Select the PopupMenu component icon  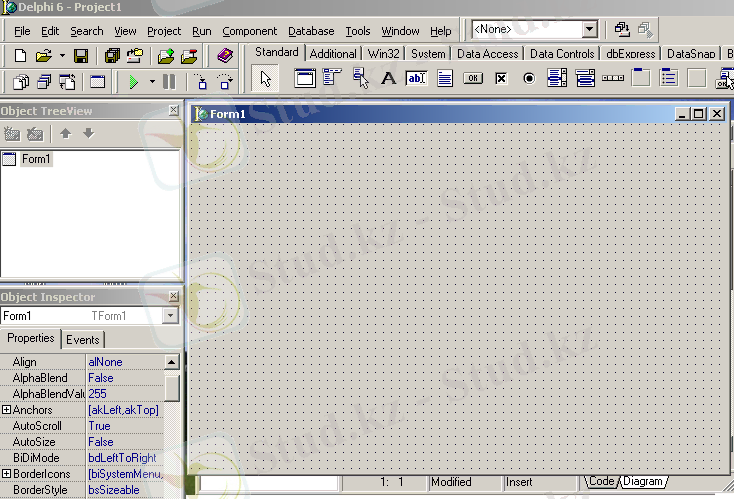click(360, 78)
